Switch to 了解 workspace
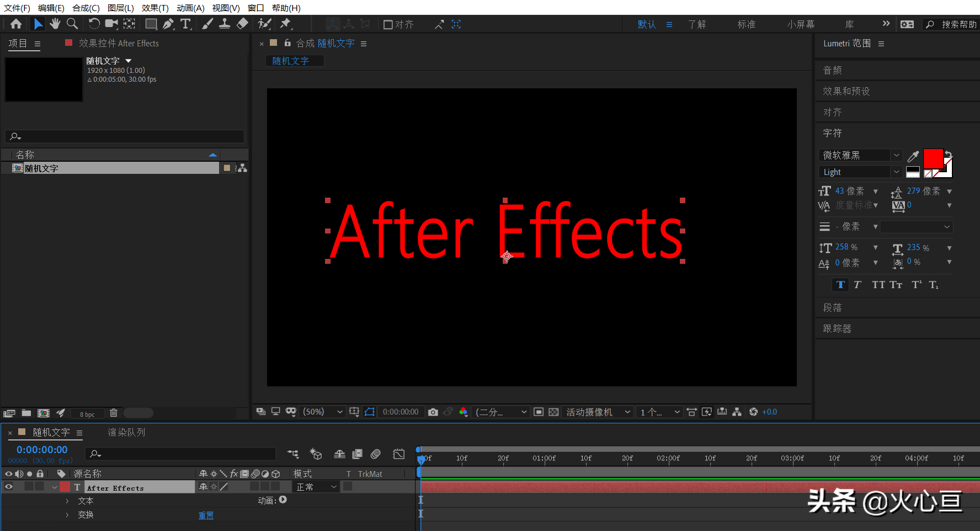 pyautogui.click(x=697, y=24)
